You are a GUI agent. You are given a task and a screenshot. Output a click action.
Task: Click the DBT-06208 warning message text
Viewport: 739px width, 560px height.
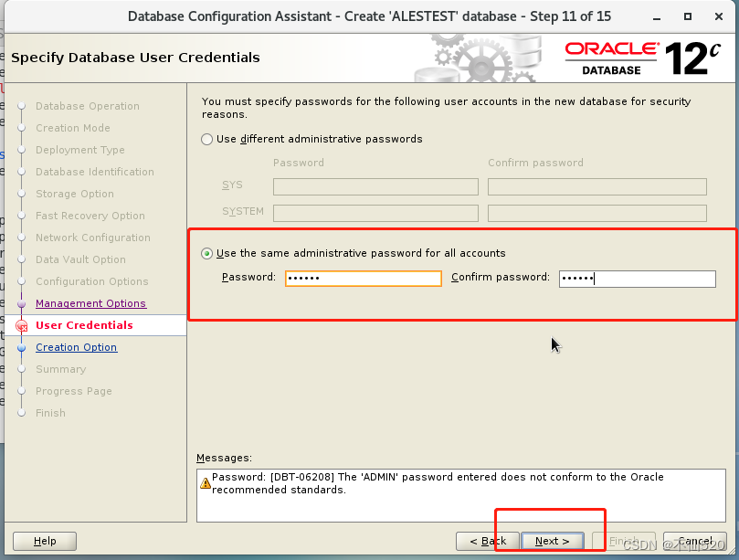coord(438,483)
